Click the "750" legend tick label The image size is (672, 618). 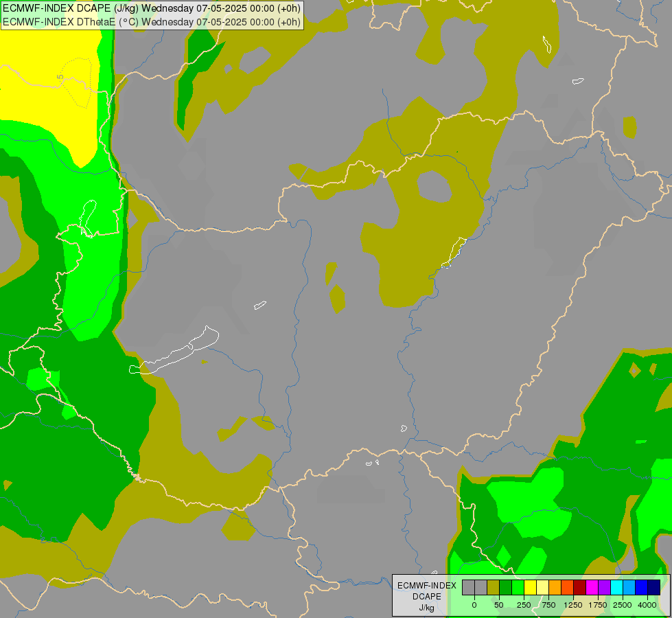point(548,605)
